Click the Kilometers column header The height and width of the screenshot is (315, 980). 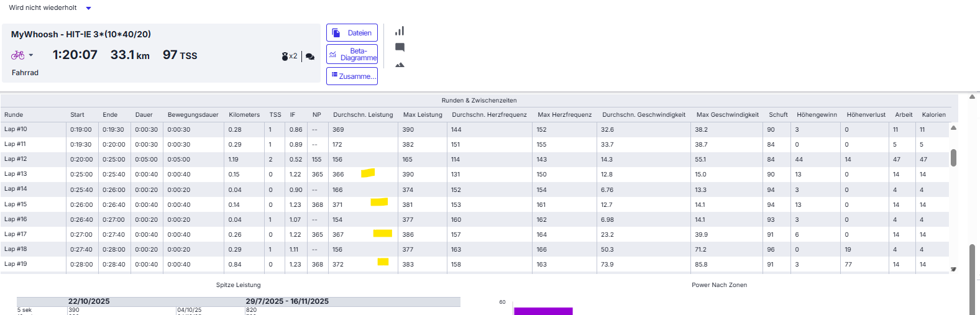coord(244,115)
